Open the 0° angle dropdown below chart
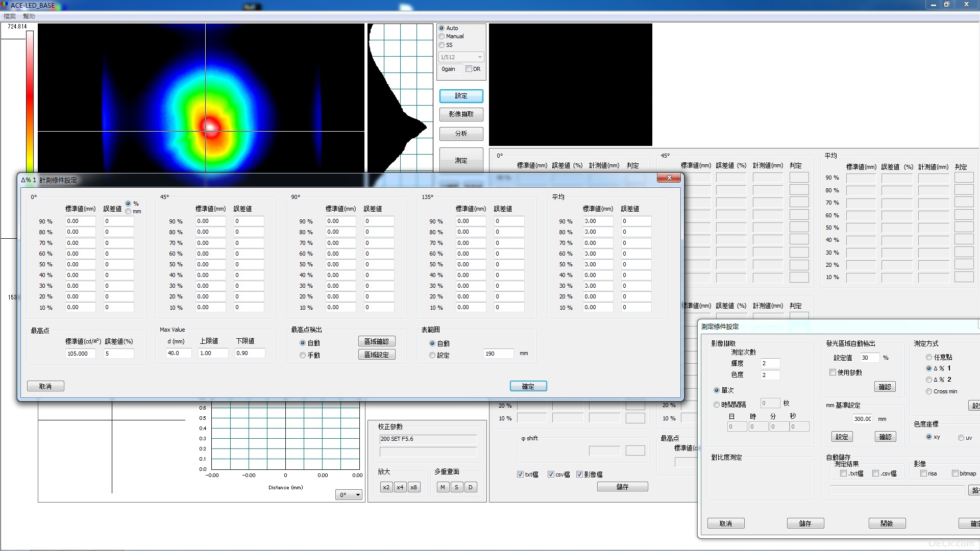The height and width of the screenshot is (551, 980). pyautogui.click(x=349, y=495)
